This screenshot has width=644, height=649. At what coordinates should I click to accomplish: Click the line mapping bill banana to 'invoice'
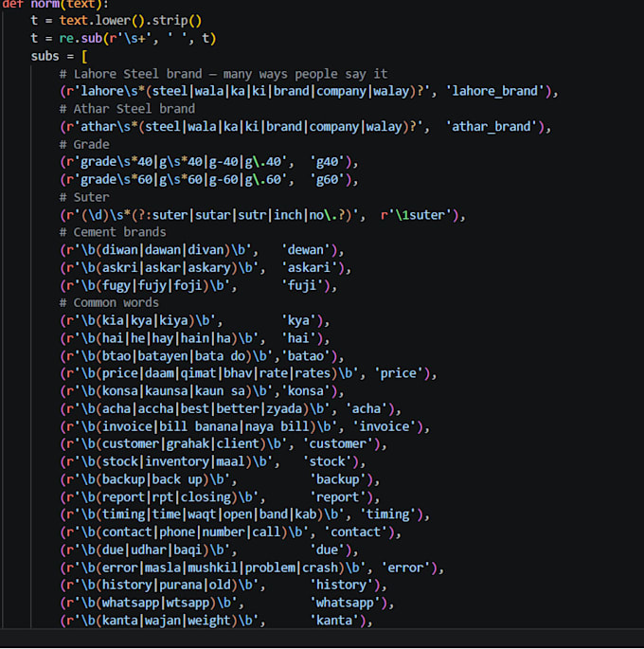[245, 426]
